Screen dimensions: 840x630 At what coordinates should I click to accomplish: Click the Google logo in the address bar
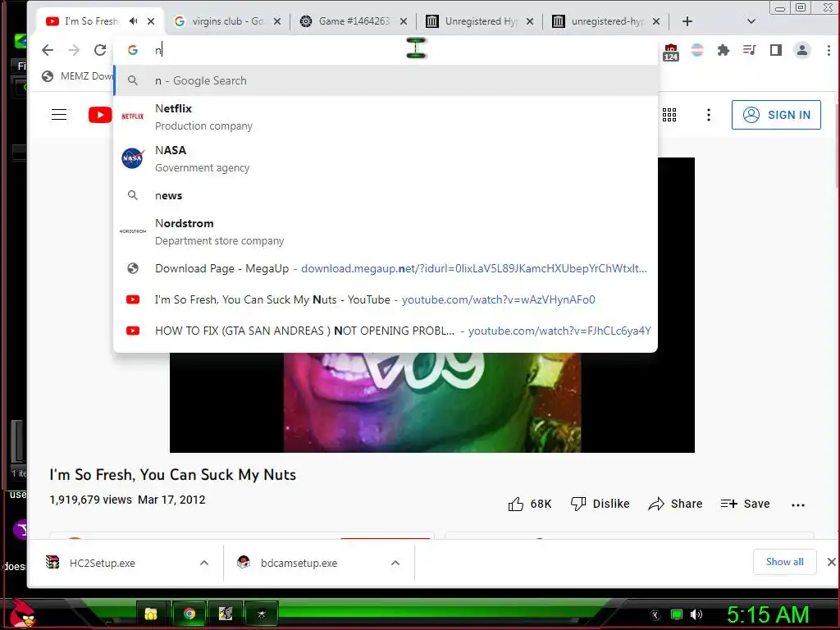click(133, 50)
